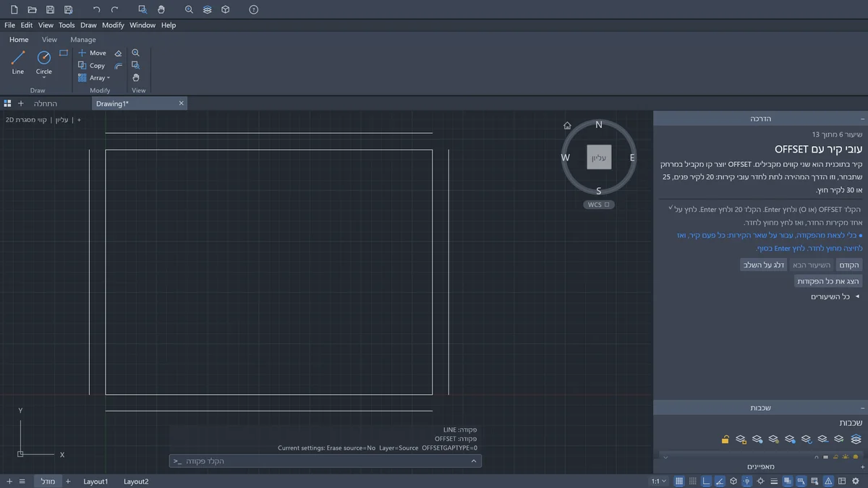Click the Home icon above the compass
This screenshot has height=488, width=868.
[x=568, y=125]
